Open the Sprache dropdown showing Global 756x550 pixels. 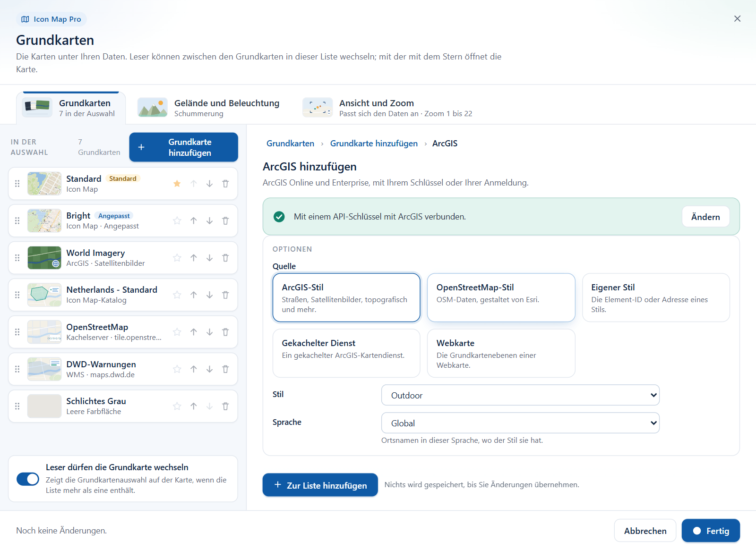pyautogui.click(x=520, y=423)
